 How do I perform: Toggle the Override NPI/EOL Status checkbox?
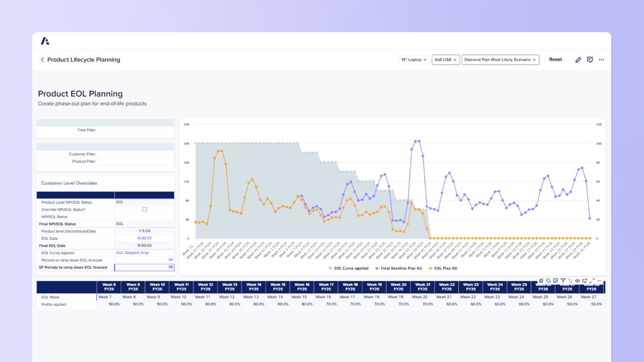click(144, 209)
